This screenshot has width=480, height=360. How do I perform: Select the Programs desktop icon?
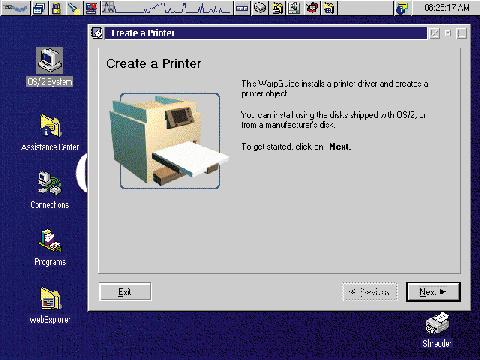click(x=50, y=248)
